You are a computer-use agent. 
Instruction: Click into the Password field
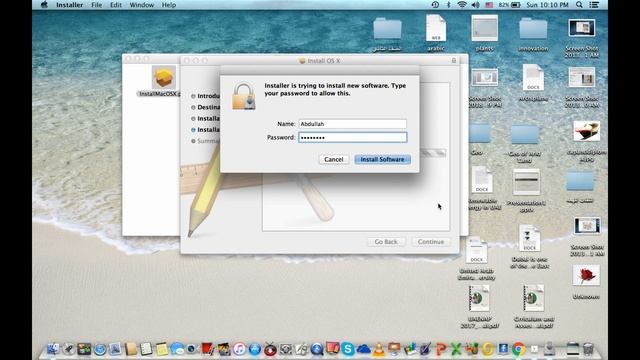click(352, 137)
